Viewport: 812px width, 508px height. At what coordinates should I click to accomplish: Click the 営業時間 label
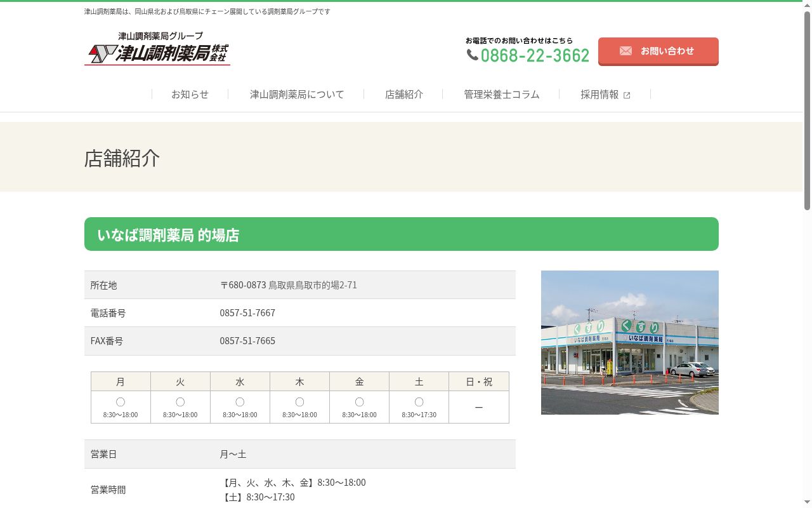pos(108,490)
